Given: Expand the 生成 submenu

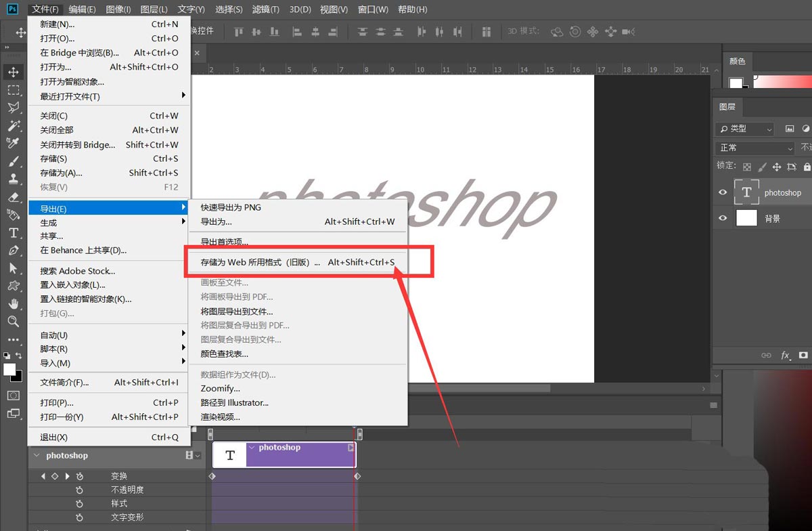Looking at the screenshot, I should (x=109, y=223).
